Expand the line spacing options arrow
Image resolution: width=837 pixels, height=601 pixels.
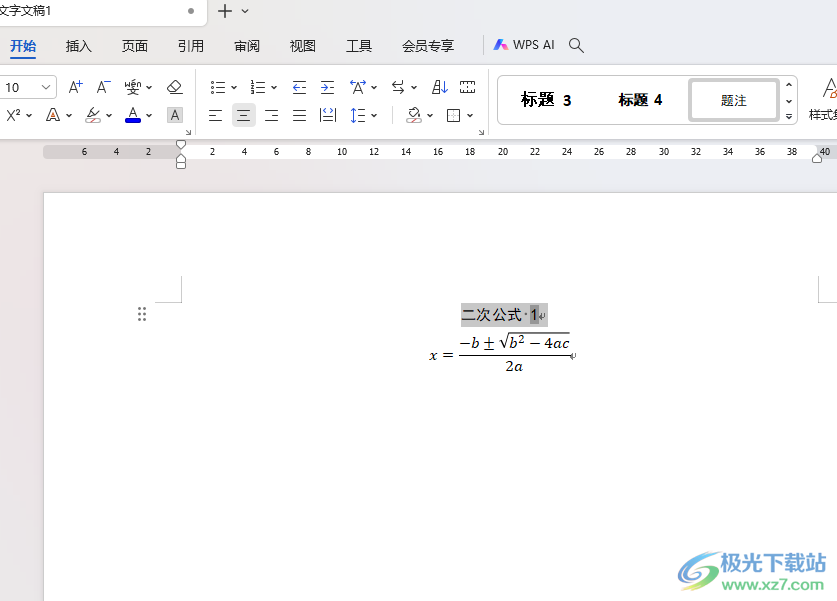coord(374,115)
